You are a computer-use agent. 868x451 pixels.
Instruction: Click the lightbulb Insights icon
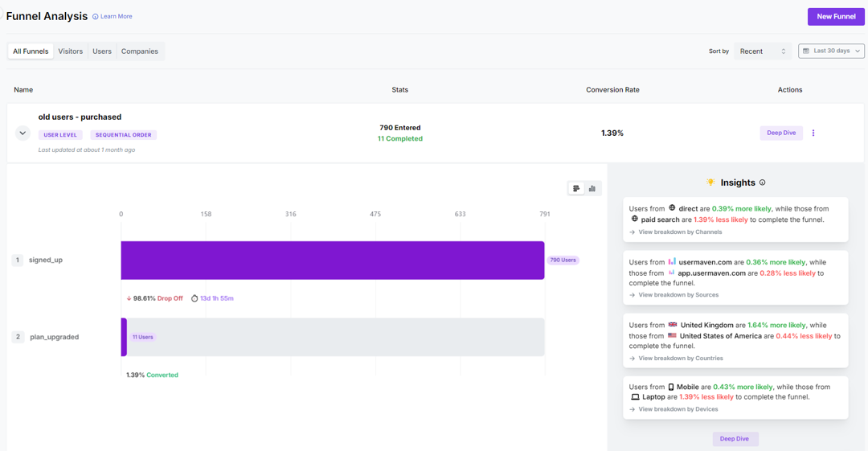click(x=710, y=182)
